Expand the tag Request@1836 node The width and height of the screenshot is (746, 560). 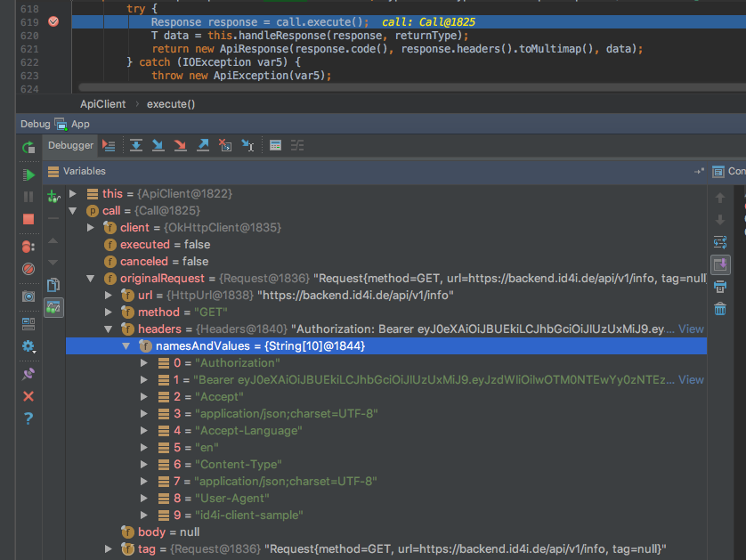point(109,549)
